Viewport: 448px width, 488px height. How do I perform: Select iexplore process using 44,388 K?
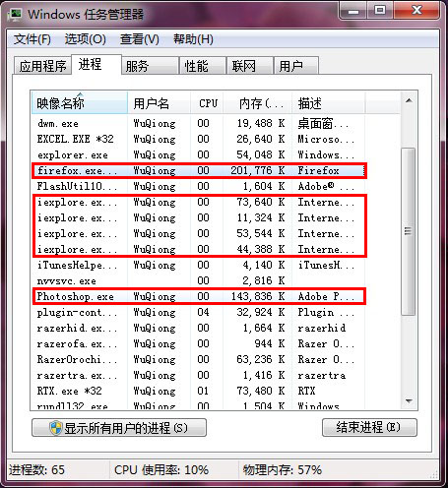(x=199, y=249)
